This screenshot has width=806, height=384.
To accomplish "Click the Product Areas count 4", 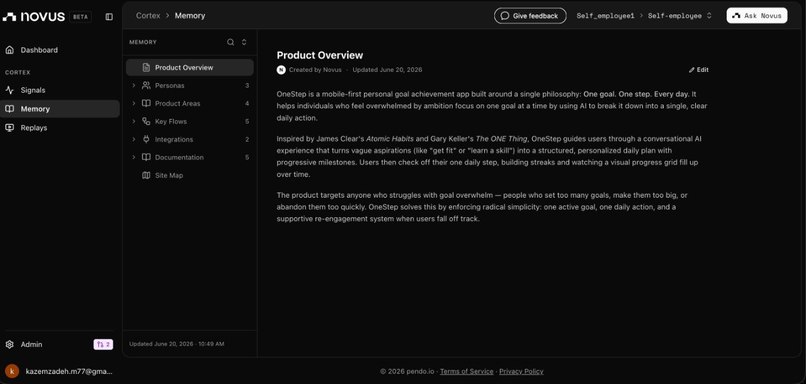I will click(x=247, y=103).
